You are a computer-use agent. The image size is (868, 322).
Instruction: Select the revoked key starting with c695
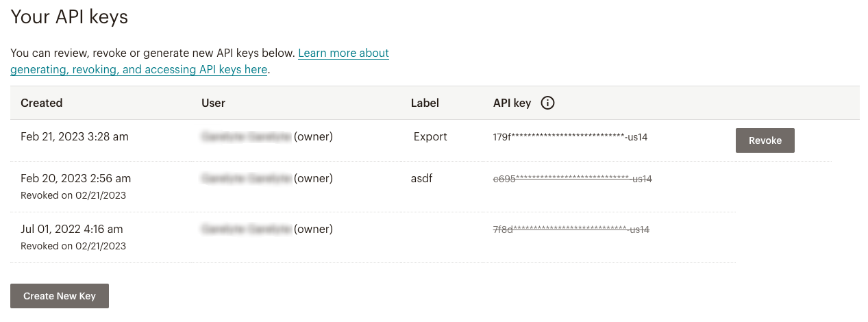[572, 179]
